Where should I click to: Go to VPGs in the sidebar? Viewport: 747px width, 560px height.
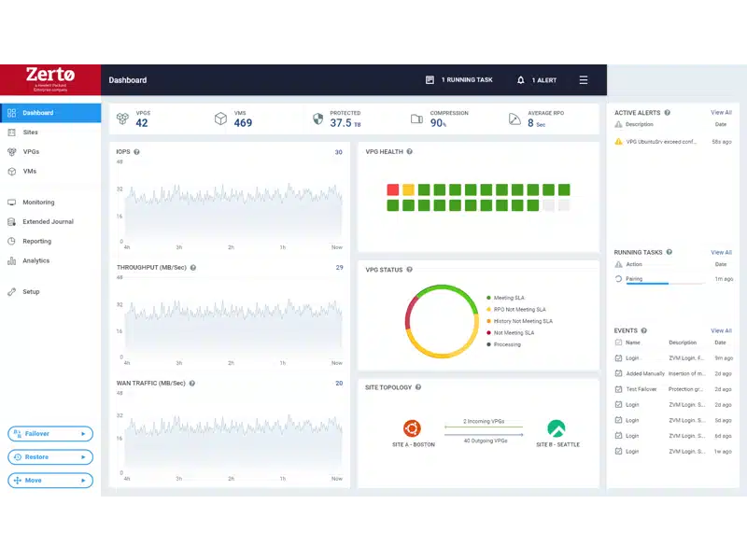[31, 151]
